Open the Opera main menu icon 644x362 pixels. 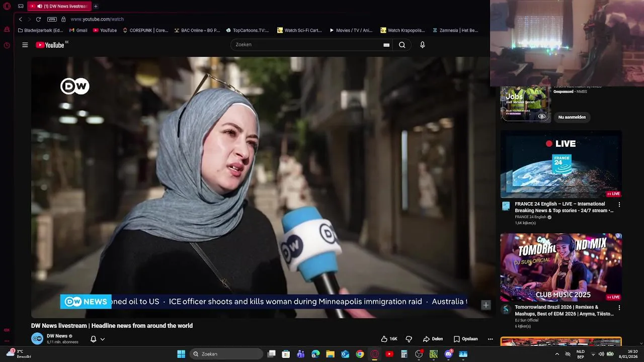point(7,7)
